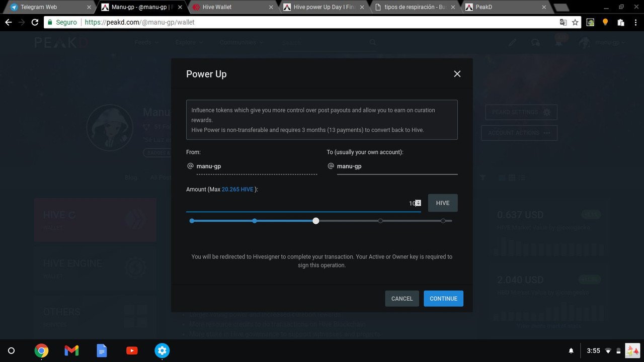
Task: Open Gmail from the shelf
Action: coord(71,350)
